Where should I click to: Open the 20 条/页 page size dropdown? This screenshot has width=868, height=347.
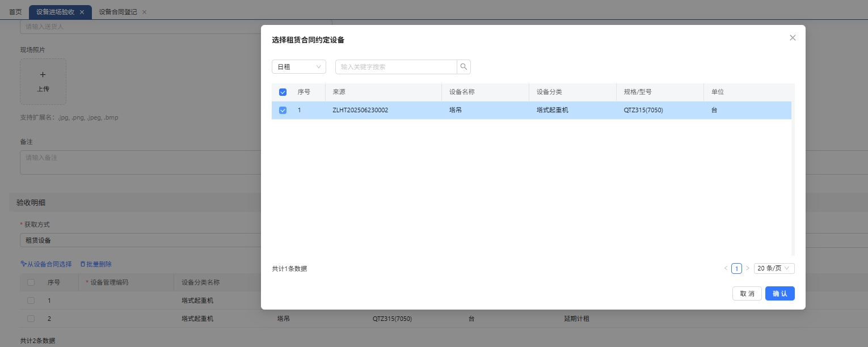point(774,268)
